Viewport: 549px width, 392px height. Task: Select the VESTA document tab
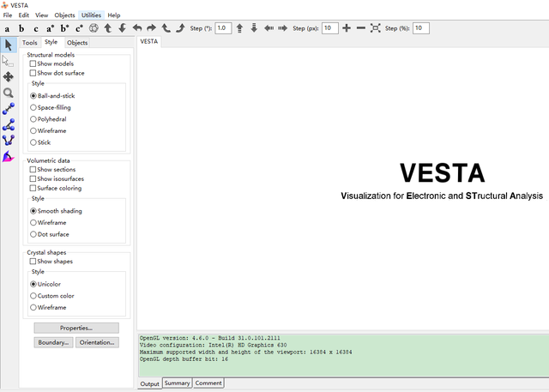tap(149, 42)
